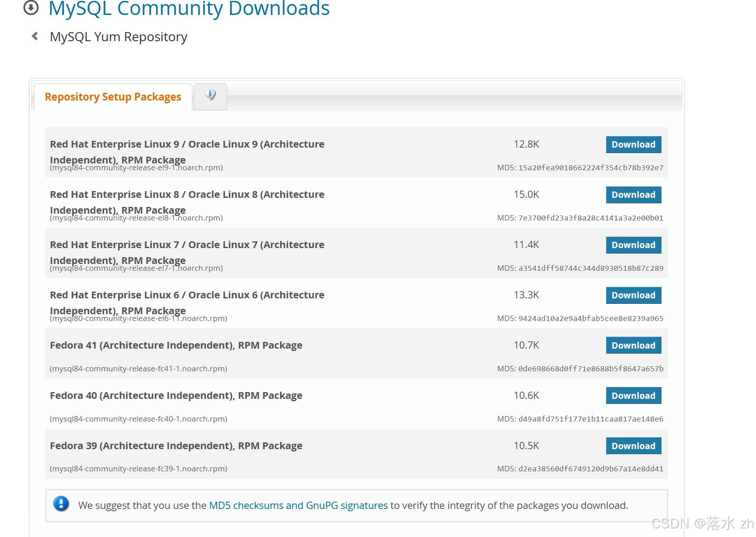Click filename mysql84-community-release-fc39-1.noarch.rpm

coord(138,469)
